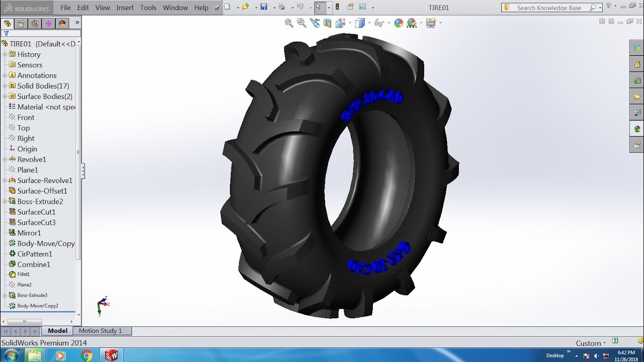644x362 pixels.
Task: Select the SurfaceCut3 feature
Action: pos(36,222)
